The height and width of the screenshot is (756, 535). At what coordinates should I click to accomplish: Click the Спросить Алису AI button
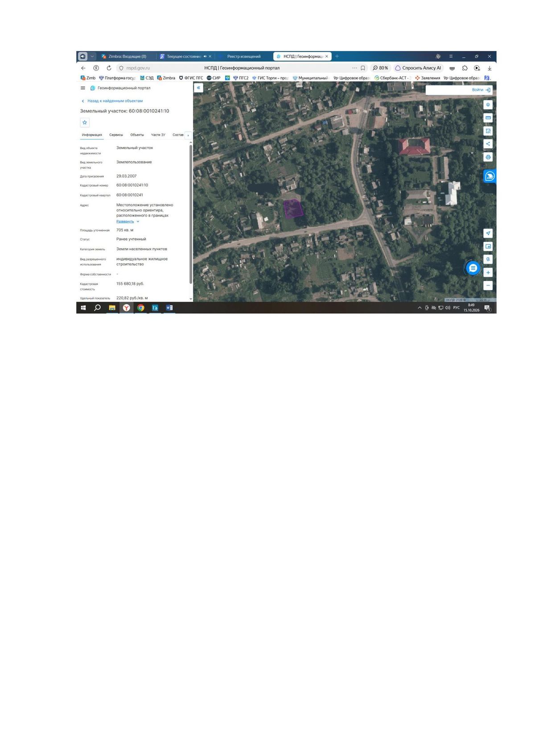coord(418,68)
